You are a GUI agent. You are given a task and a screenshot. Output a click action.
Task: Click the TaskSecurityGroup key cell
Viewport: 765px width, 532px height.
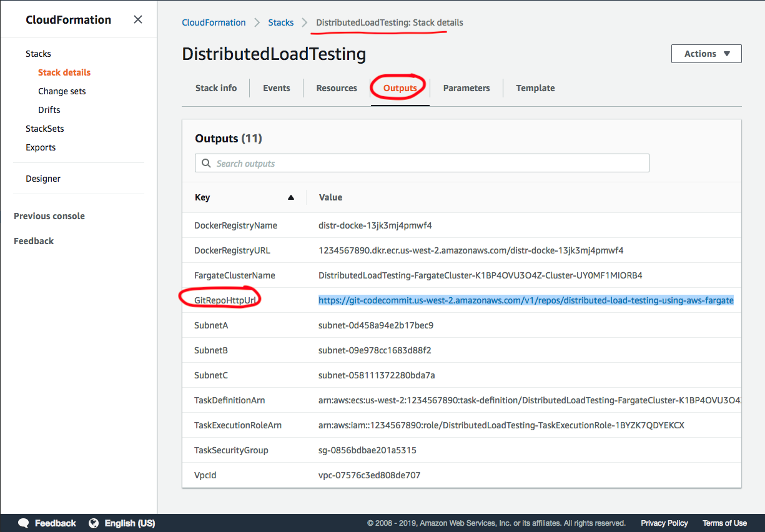(x=231, y=450)
